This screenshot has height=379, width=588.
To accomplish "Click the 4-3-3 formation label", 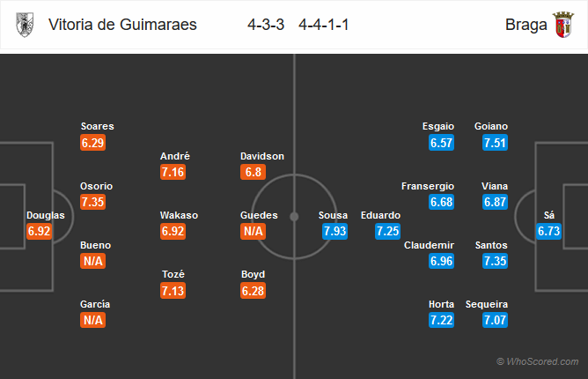I will (x=266, y=25).
